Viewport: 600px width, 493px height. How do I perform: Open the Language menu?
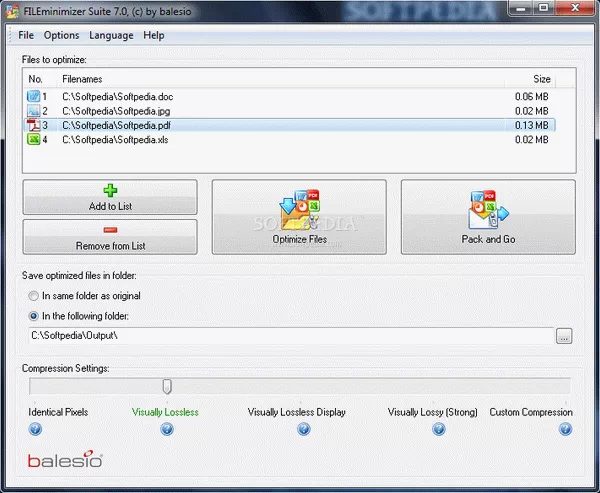coord(111,35)
